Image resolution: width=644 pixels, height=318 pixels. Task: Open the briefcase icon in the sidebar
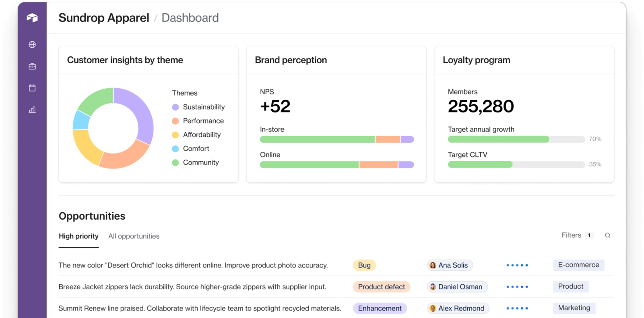(x=32, y=67)
